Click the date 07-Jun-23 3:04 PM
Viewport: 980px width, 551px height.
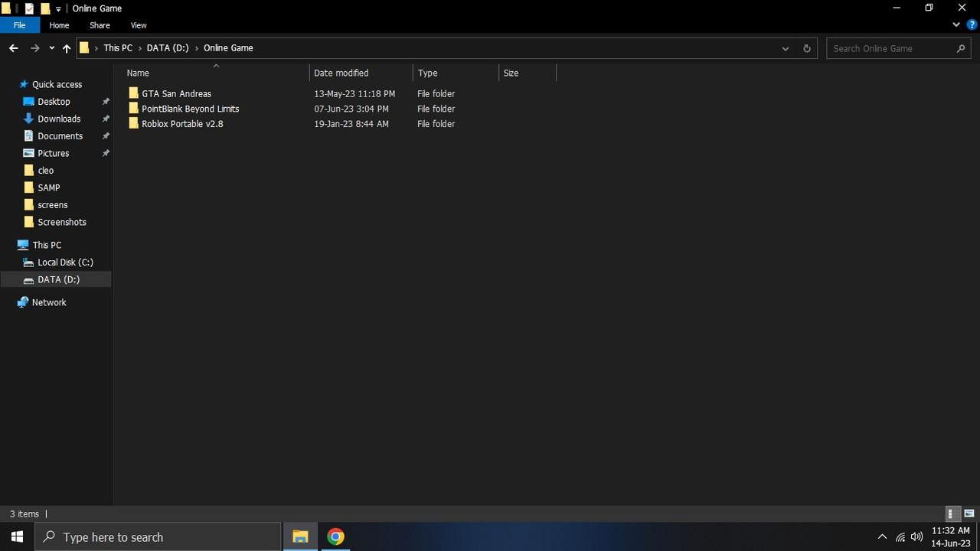point(351,109)
